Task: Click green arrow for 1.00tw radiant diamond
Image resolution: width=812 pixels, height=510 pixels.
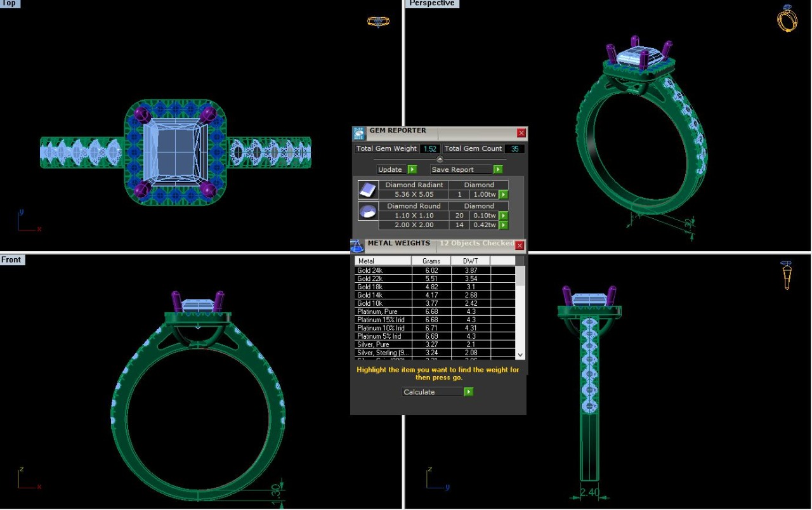Action: tap(504, 195)
